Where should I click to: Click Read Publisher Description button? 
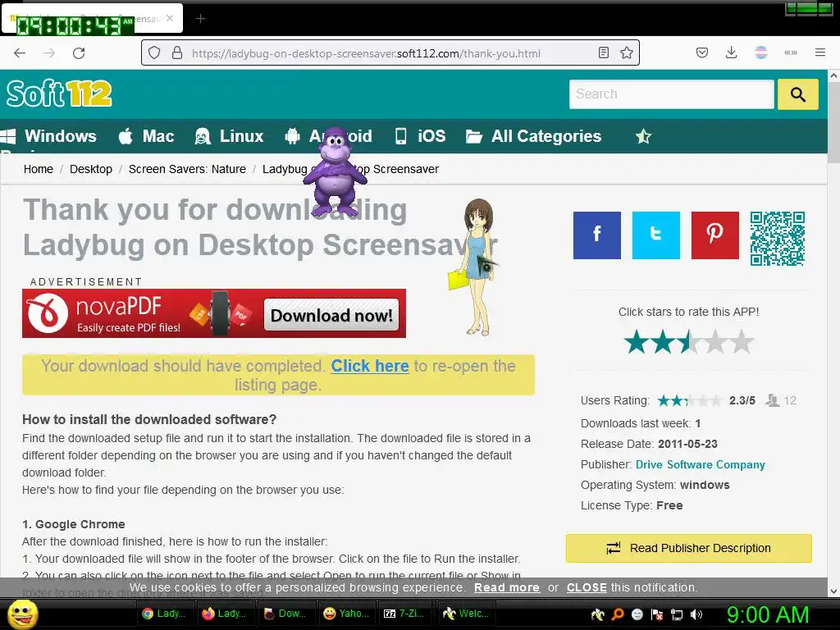688,548
